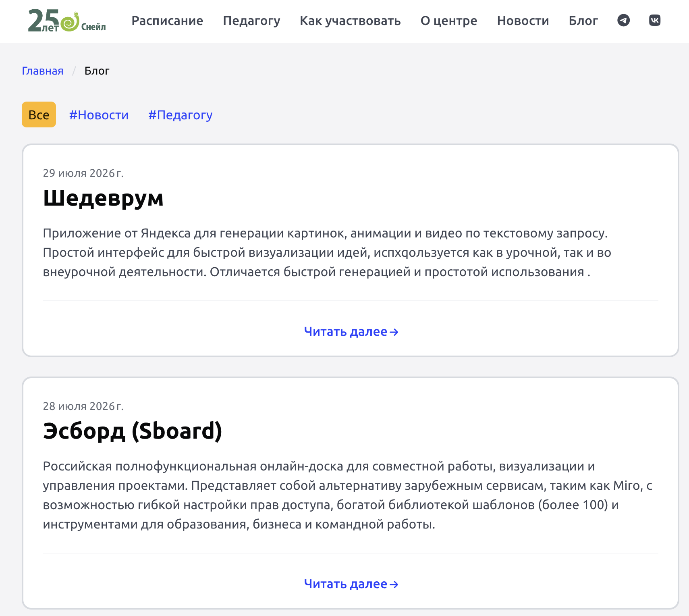Viewport: 689px width, 616px height.
Task: Open the Педагогу menu item
Action: point(251,21)
